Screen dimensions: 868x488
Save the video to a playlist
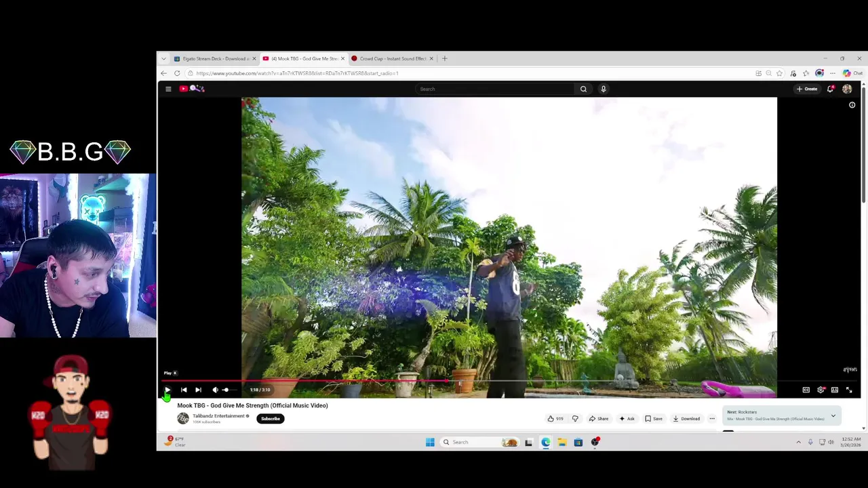(654, 419)
